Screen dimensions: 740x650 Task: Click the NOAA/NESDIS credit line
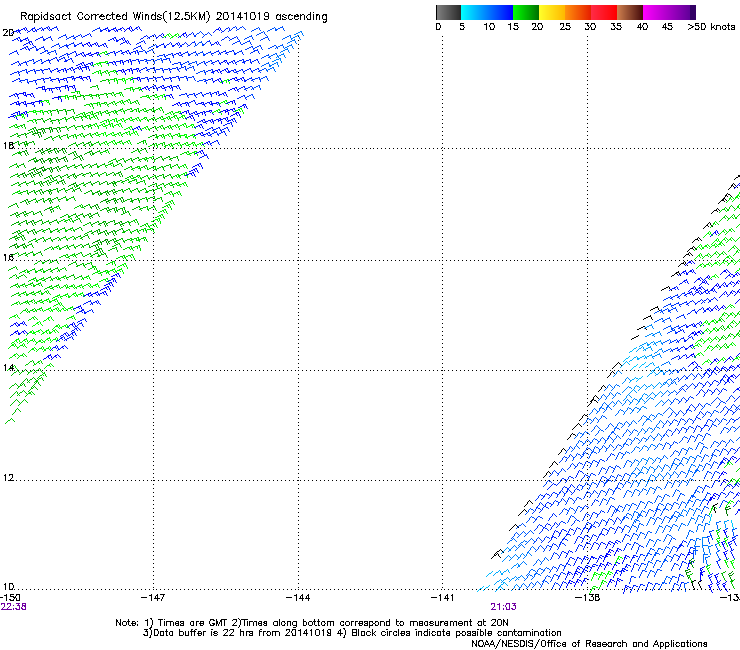coord(589,644)
